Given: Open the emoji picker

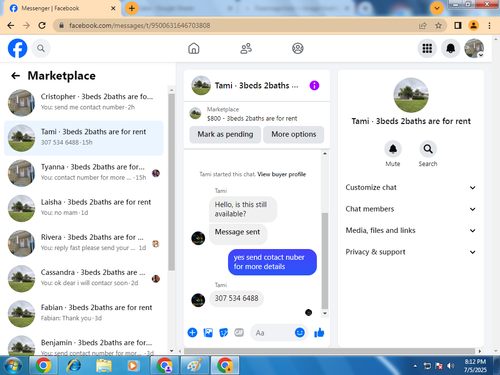Looking at the screenshot, I should click(x=300, y=332).
